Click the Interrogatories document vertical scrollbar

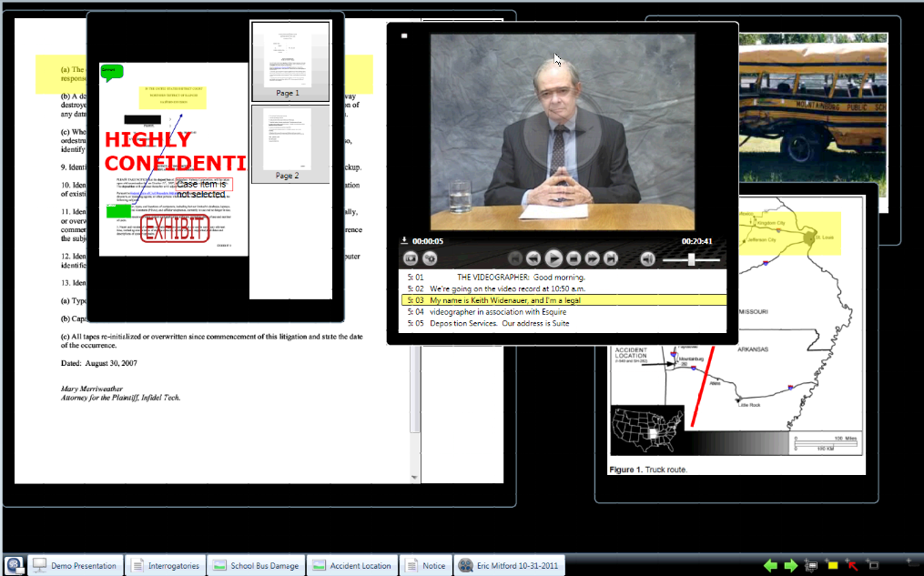click(x=415, y=389)
